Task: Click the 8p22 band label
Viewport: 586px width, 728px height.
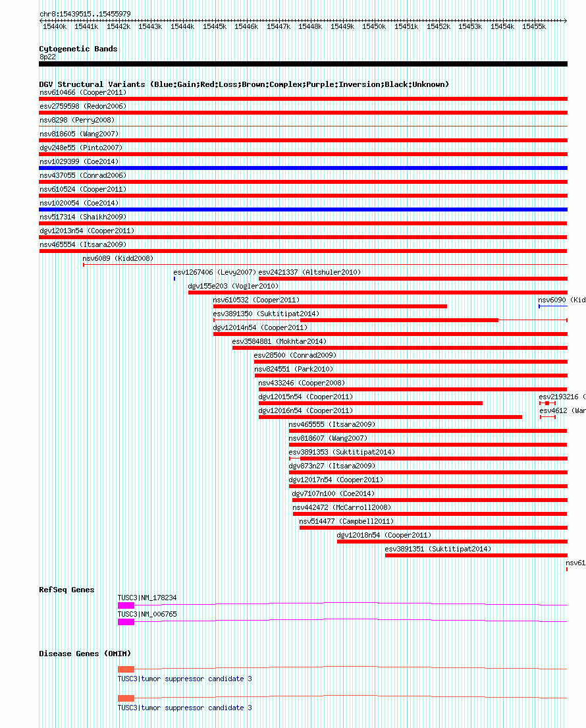Action: (47, 57)
